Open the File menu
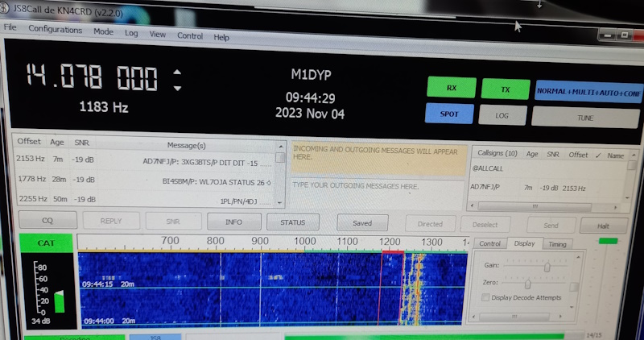 tap(10, 27)
